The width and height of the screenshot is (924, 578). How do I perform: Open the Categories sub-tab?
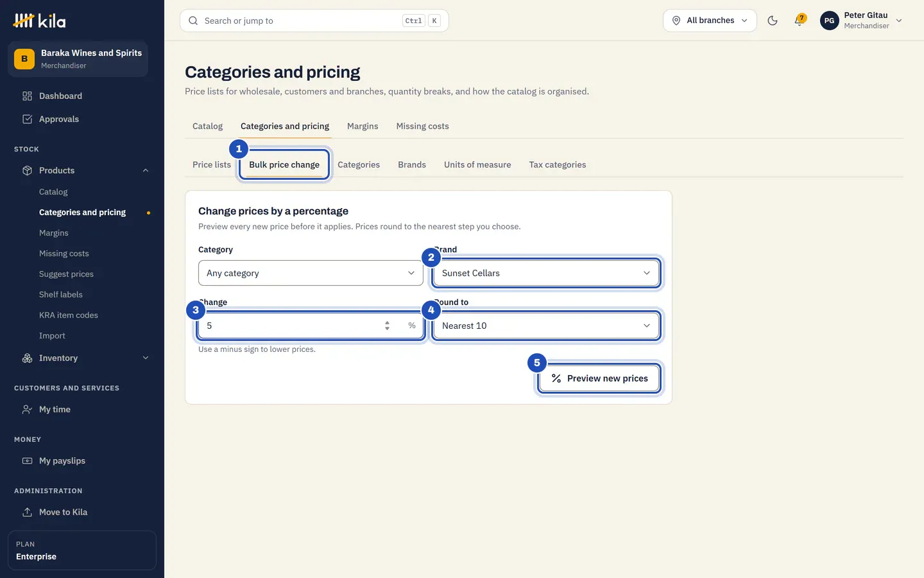point(359,164)
